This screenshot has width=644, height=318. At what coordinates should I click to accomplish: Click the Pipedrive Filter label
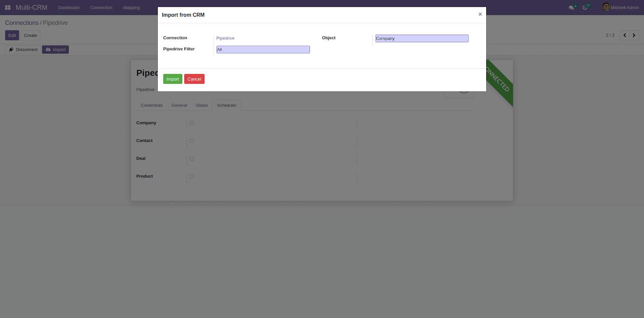click(179, 49)
